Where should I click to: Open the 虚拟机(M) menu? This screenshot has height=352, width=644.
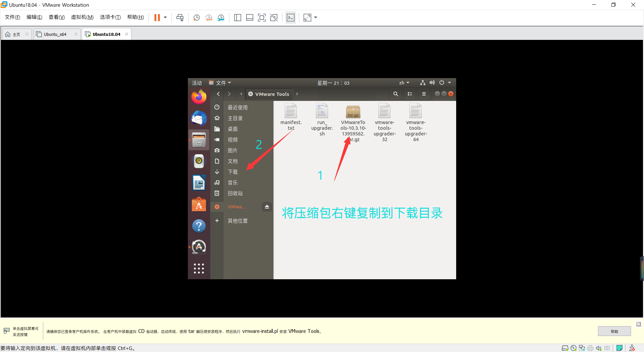82,17
